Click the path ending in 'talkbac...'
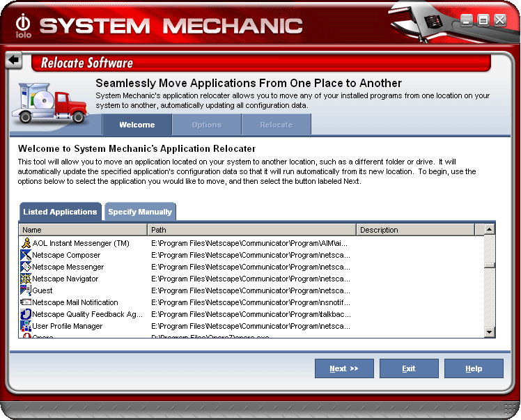521x420 pixels. tap(251, 314)
